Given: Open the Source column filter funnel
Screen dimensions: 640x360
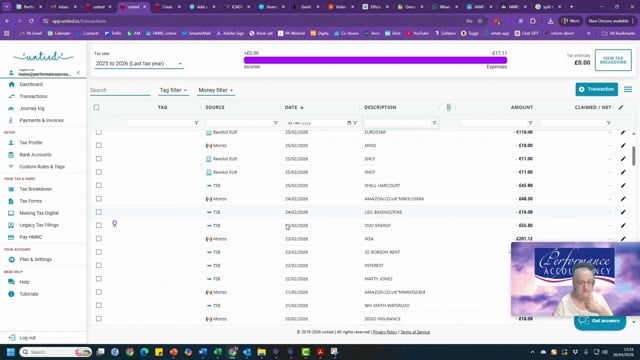Looking at the screenshot, I should [276, 123].
